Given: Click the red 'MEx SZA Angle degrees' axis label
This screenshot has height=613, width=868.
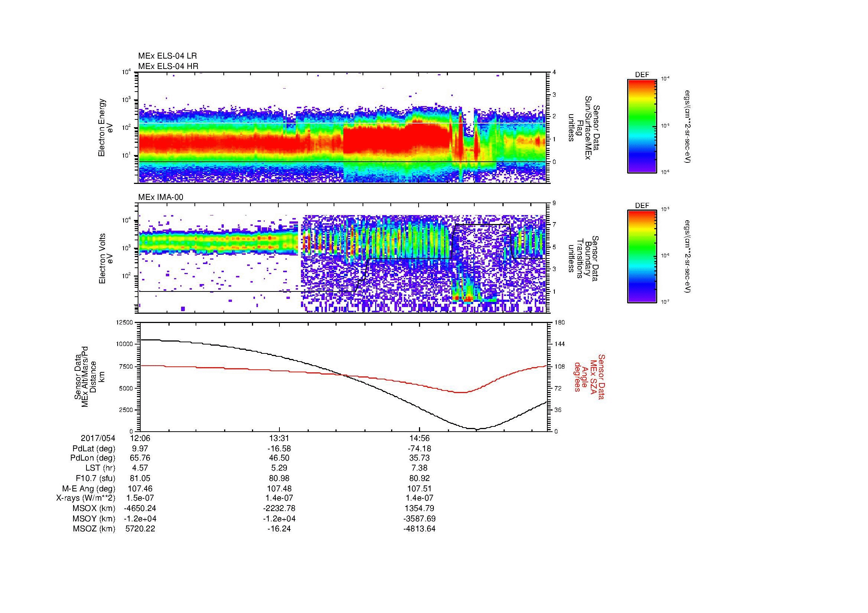Looking at the screenshot, I should (x=590, y=376).
